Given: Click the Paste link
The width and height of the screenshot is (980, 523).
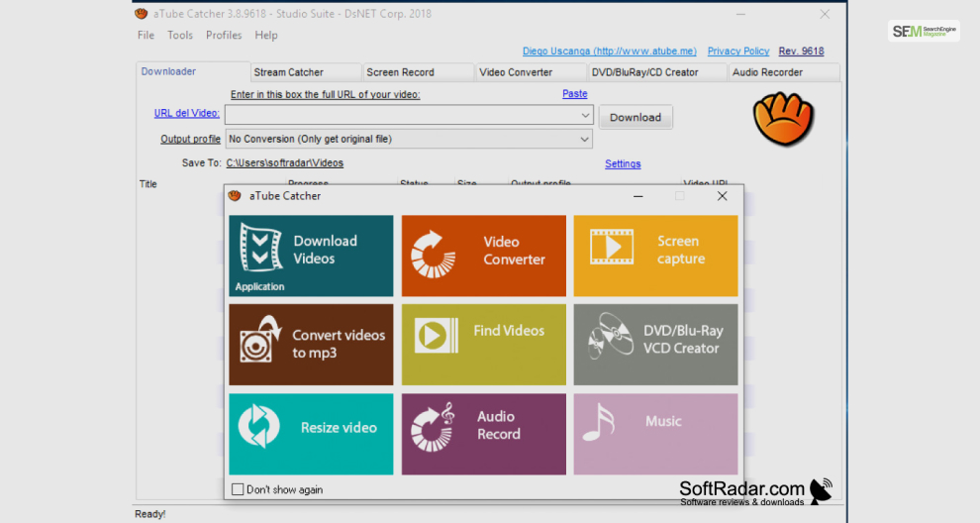Looking at the screenshot, I should [574, 94].
